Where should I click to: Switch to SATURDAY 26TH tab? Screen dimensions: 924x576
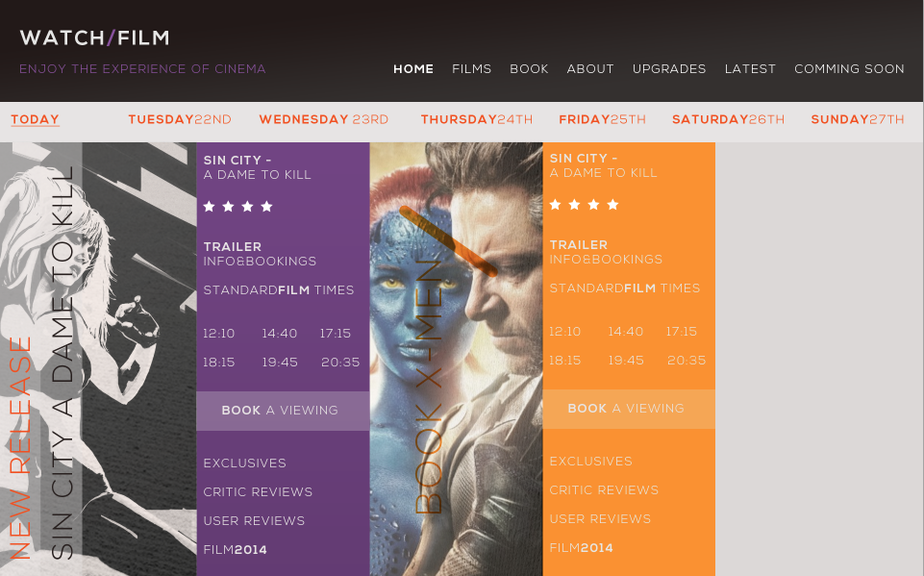pyautogui.click(x=729, y=119)
